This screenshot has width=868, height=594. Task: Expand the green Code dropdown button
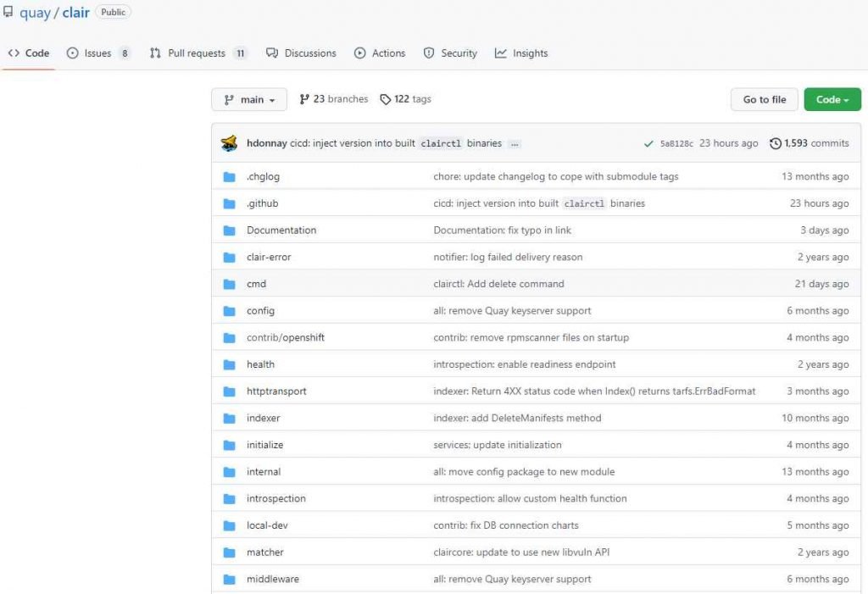click(832, 100)
